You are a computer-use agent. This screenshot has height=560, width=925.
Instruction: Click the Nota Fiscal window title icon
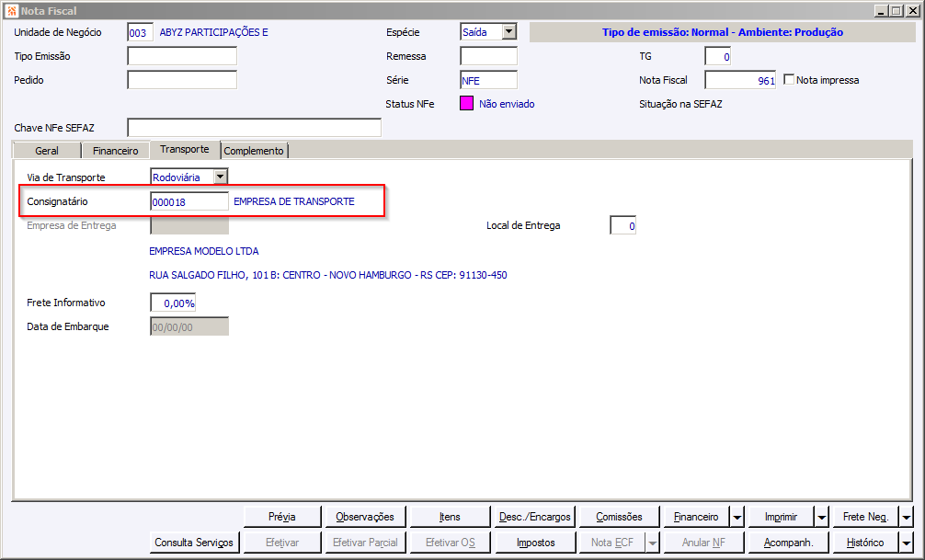pyautogui.click(x=11, y=11)
